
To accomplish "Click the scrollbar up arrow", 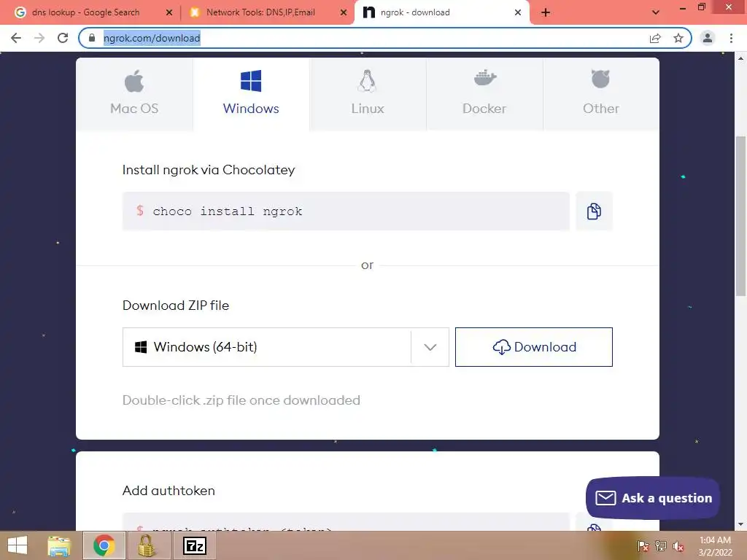I will point(741,58).
